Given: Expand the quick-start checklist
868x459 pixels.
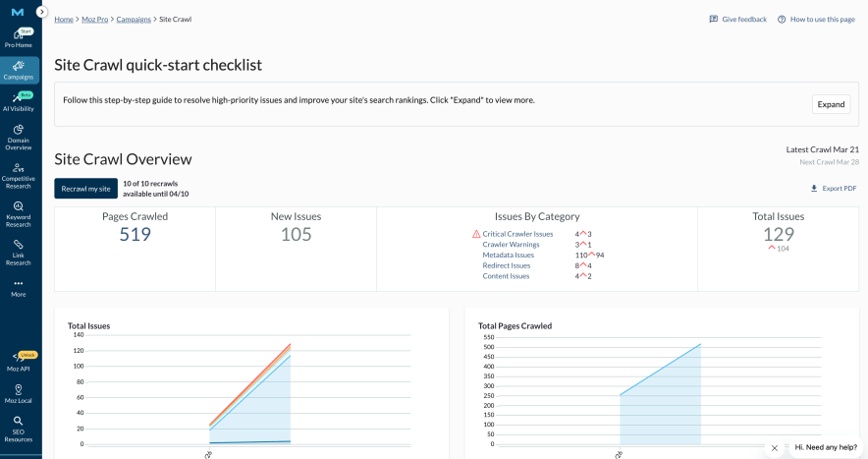Looking at the screenshot, I should pyautogui.click(x=831, y=104).
